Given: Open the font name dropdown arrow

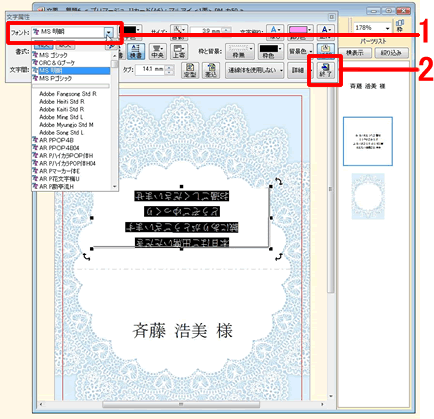Looking at the screenshot, I should tap(109, 32).
